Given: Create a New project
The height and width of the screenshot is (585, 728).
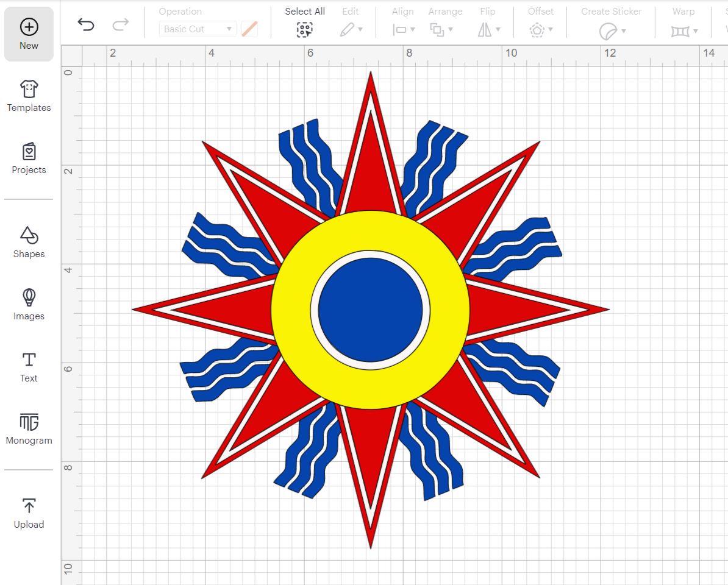Looking at the screenshot, I should [29, 34].
